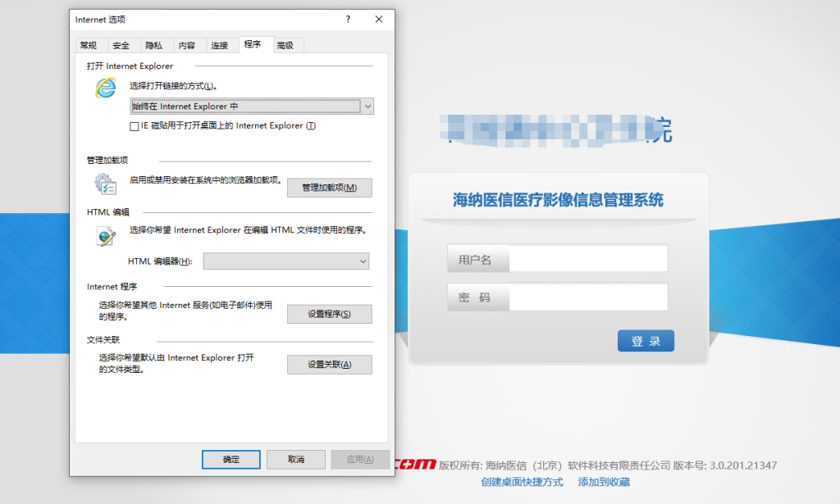Click the Internet 程序 section label
The width and height of the screenshot is (840, 504).
(x=112, y=287)
